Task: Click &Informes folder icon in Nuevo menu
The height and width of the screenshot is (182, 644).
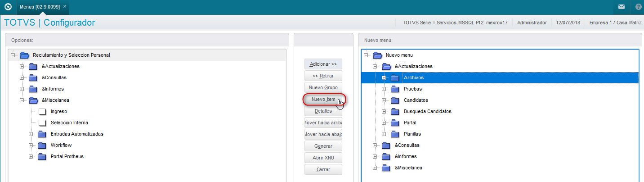Action: tap(386, 156)
